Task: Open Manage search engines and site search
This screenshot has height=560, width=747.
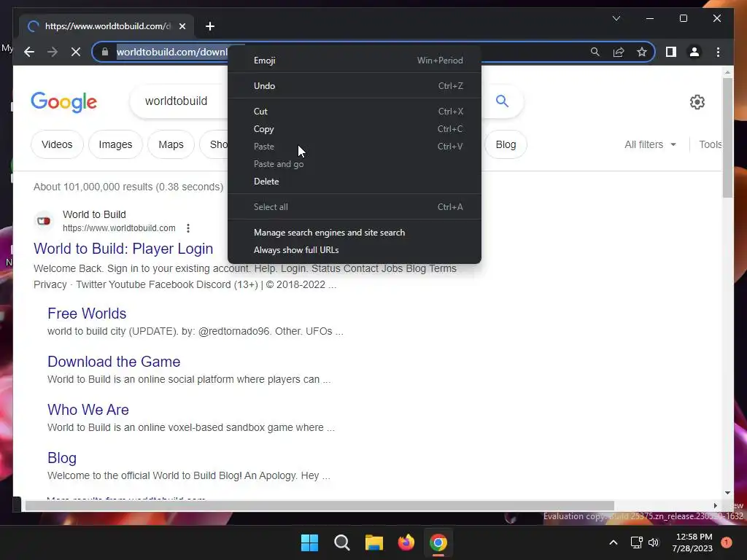Action: (355, 233)
